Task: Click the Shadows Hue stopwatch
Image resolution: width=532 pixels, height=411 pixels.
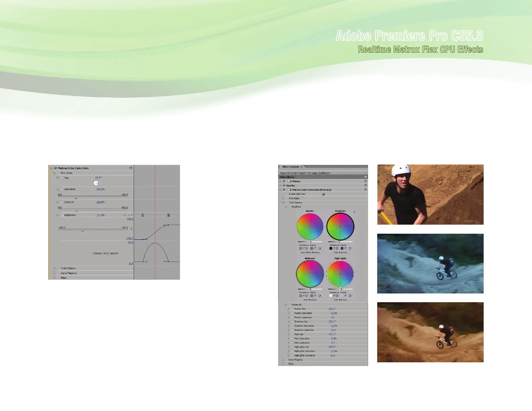Action: click(292, 322)
